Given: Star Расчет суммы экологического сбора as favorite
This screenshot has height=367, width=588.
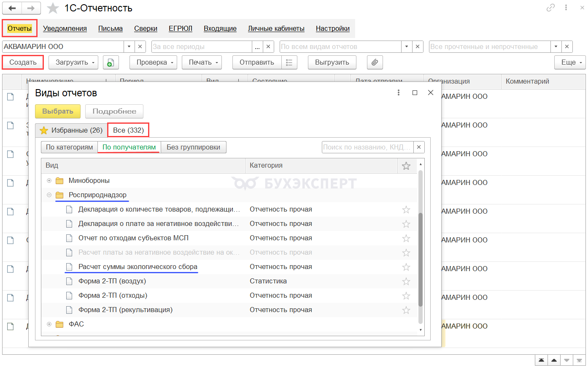Looking at the screenshot, I should point(406,267).
